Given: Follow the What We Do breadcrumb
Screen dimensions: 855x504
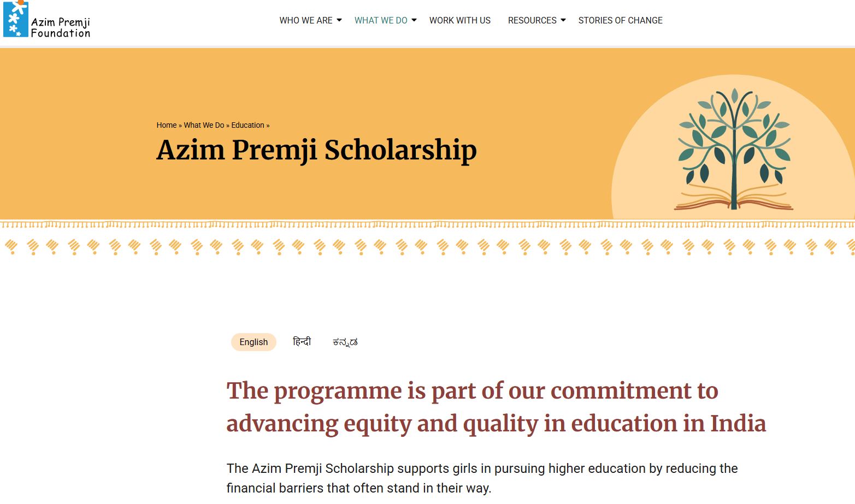Looking at the screenshot, I should pyautogui.click(x=204, y=125).
